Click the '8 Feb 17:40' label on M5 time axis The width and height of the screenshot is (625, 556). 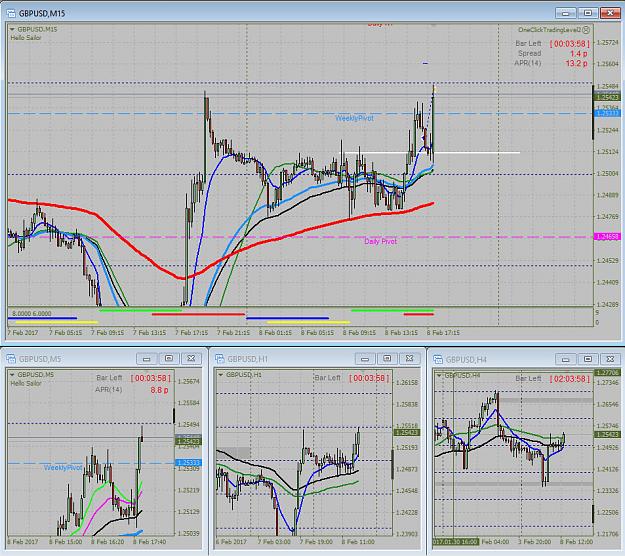149,542
